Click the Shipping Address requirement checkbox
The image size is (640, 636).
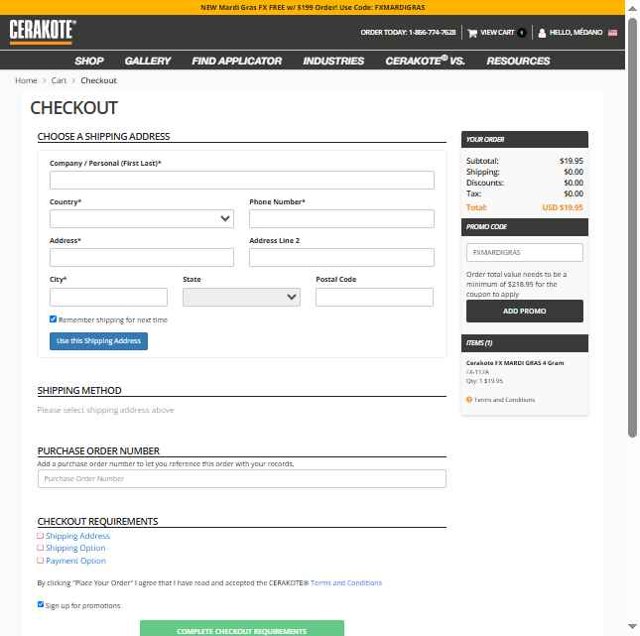pyautogui.click(x=40, y=536)
